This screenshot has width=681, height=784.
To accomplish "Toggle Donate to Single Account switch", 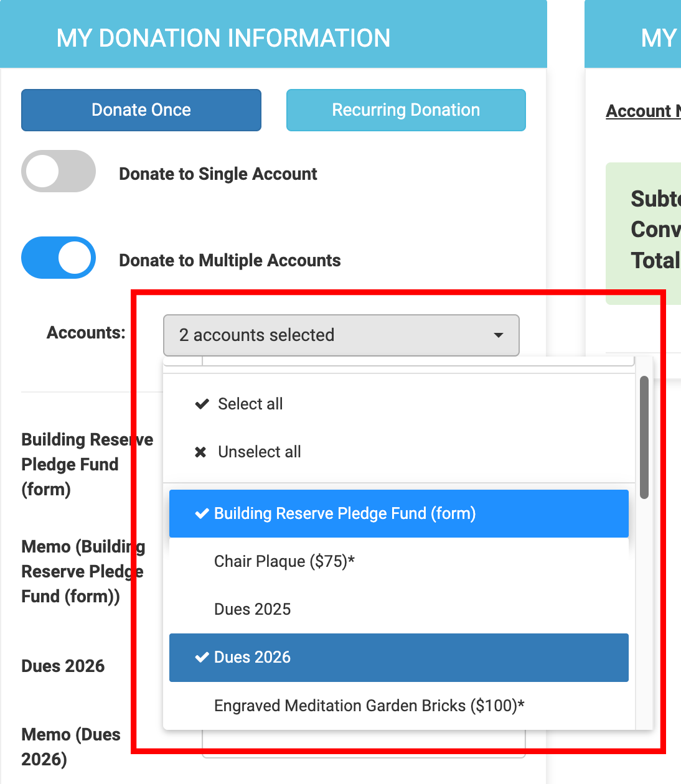I will 59,171.
